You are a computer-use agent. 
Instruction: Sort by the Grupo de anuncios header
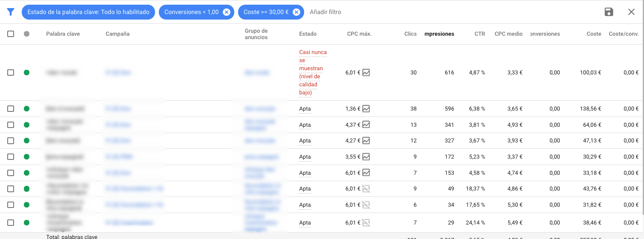[256, 34]
